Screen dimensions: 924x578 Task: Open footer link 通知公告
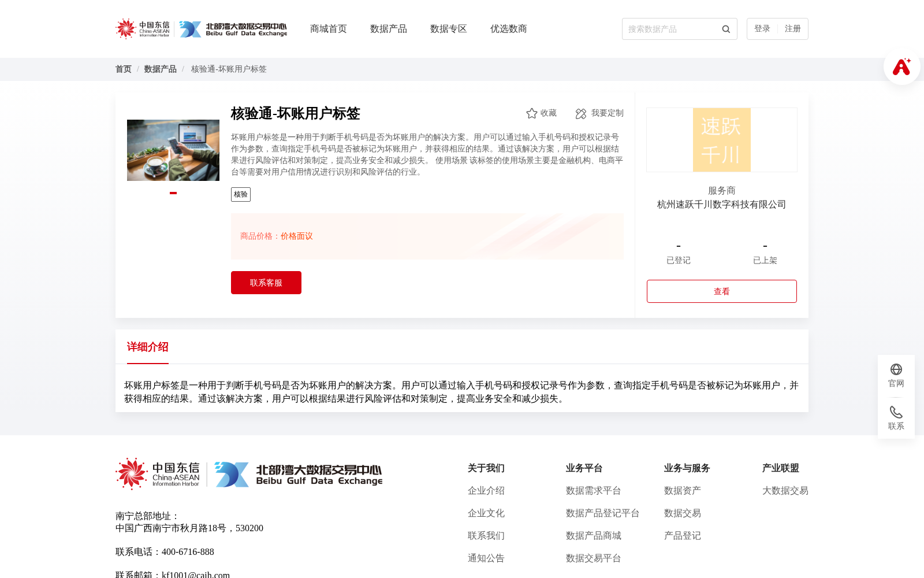click(x=486, y=558)
